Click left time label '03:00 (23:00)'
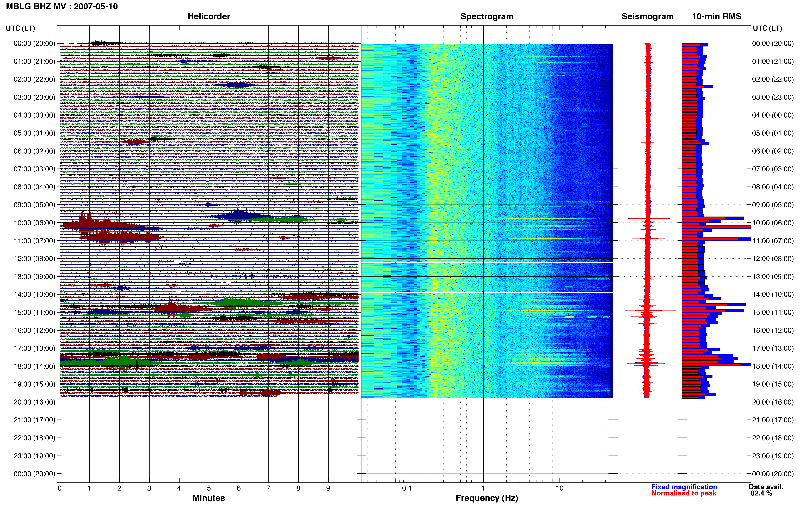 click(x=34, y=97)
